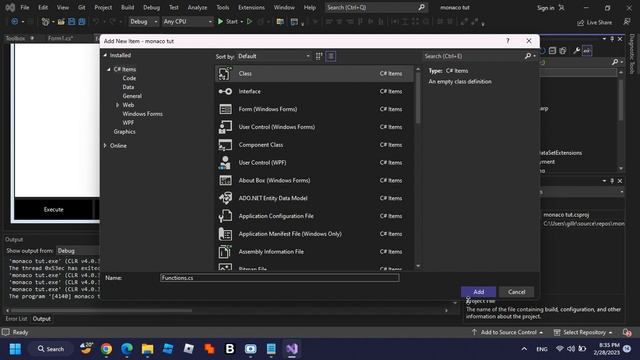Collapse the C# Items tree node
The height and width of the screenshot is (360, 640).
pos(109,69)
